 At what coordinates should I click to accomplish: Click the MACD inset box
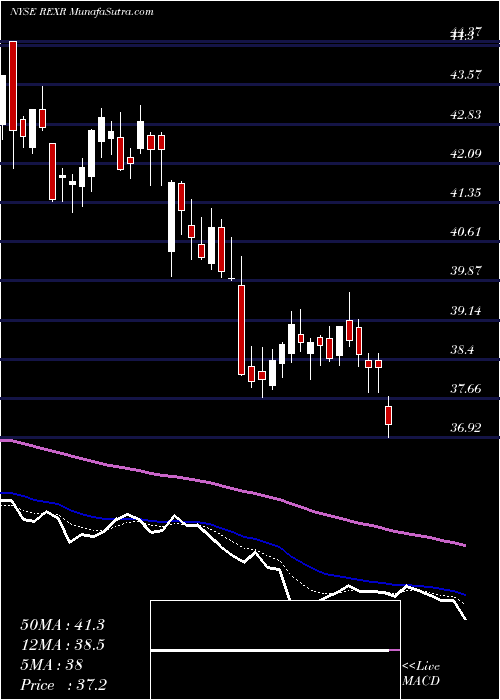(275, 650)
